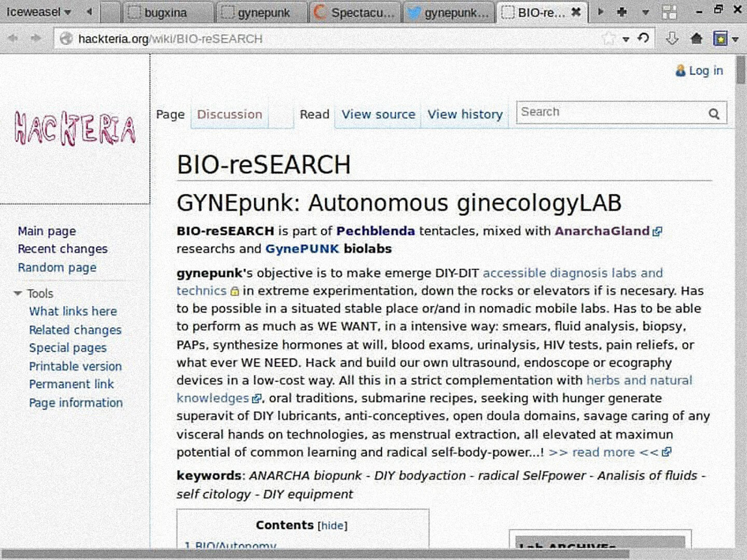
Task: Go forward with the forward arrow
Action: click(36, 38)
